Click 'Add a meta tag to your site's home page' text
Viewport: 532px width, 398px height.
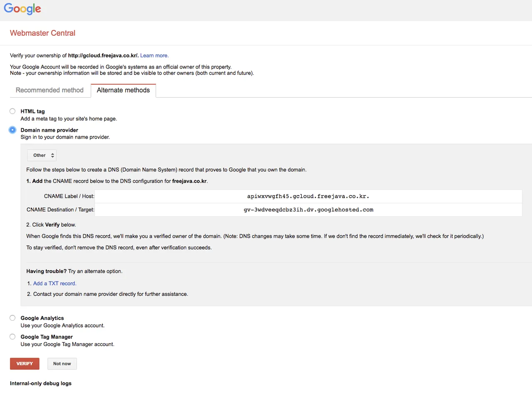[x=69, y=119]
